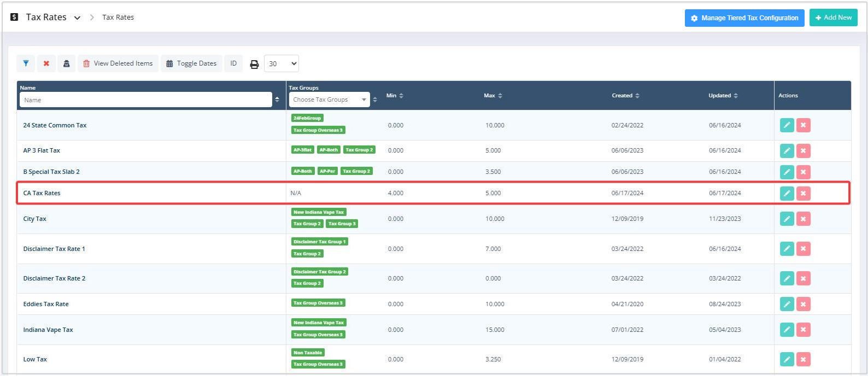The width and height of the screenshot is (868, 380).
Task: Click the print icon in the toolbar
Action: tap(254, 64)
